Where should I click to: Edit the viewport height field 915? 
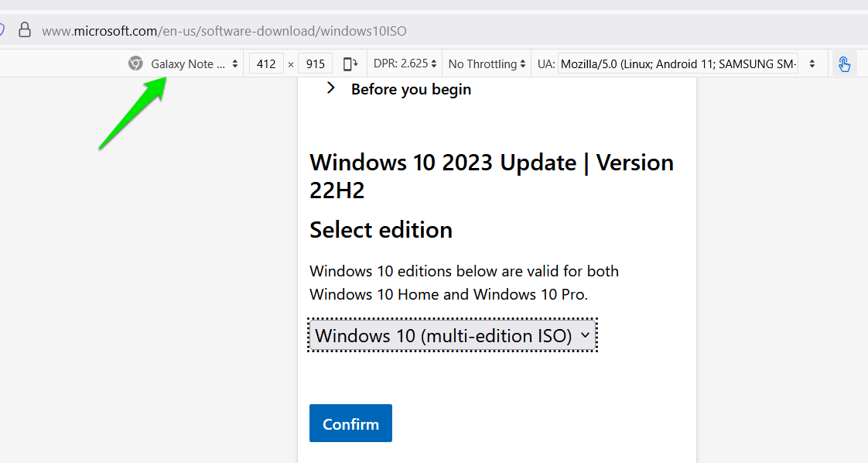(x=315, y=63)
